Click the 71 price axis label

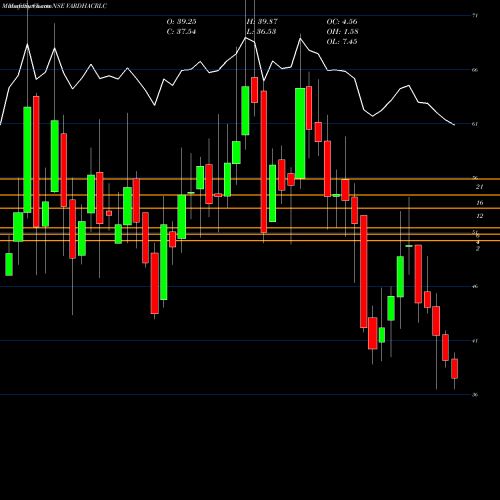475,16
